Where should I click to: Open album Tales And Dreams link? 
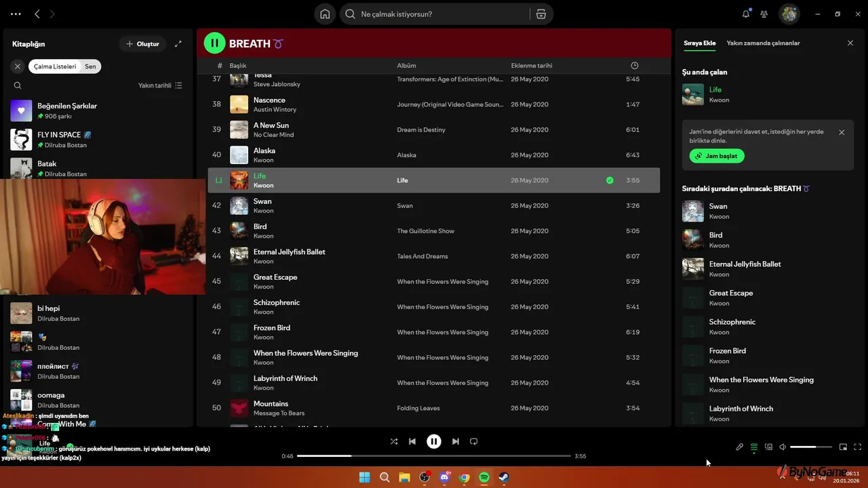[422, 256]
